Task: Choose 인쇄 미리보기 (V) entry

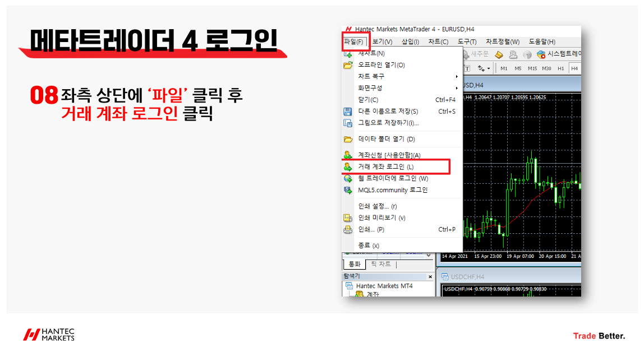Action: coord(403,218)
